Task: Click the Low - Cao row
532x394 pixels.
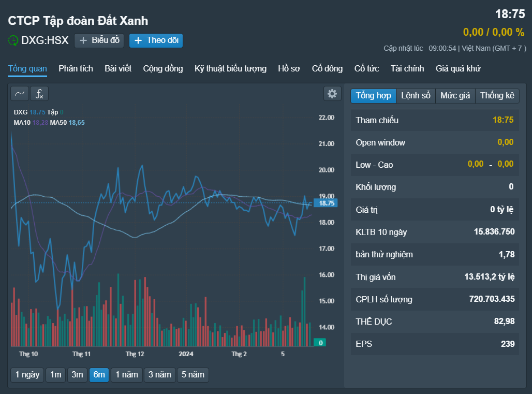Action: tap(435, 165)
